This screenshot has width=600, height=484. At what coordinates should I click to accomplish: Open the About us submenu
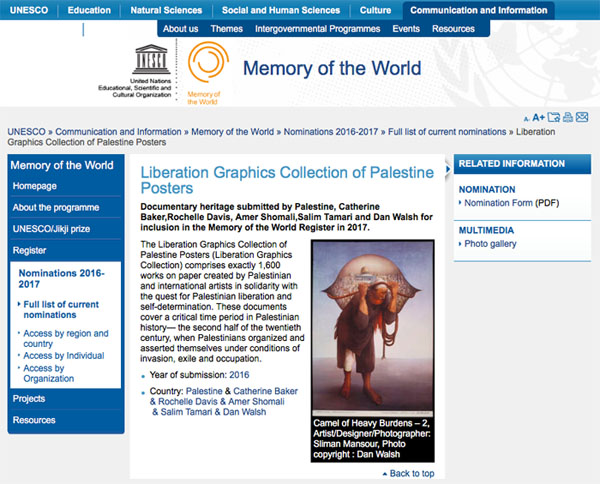coord(181,29)
